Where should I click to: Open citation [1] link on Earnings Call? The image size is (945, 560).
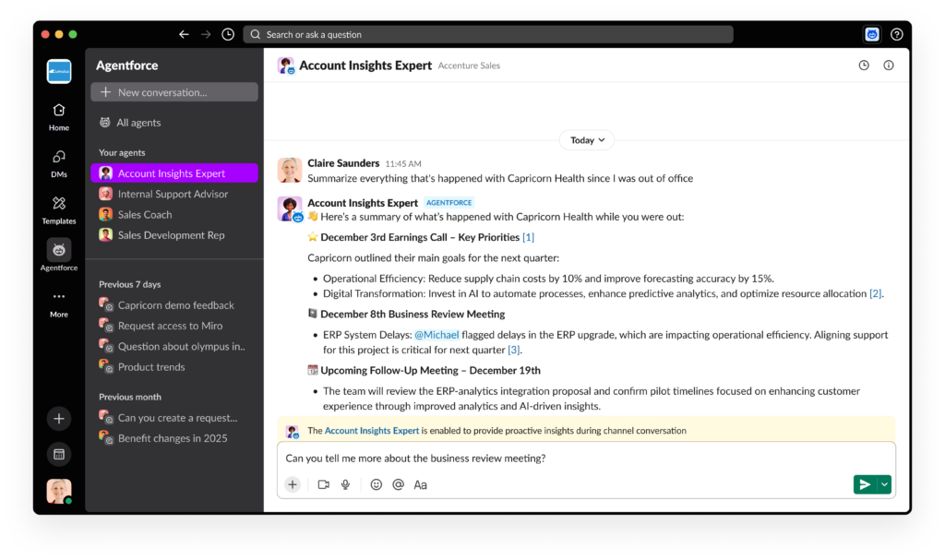pos(528,237)
